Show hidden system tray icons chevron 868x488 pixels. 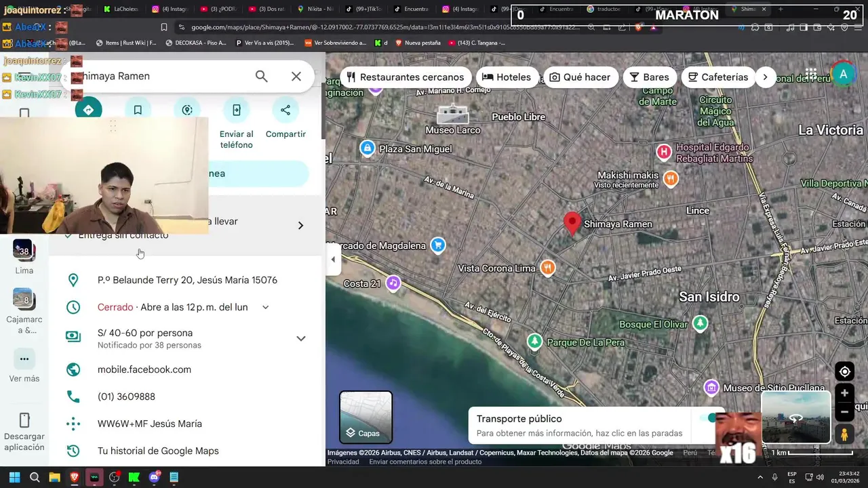(760, 477)
